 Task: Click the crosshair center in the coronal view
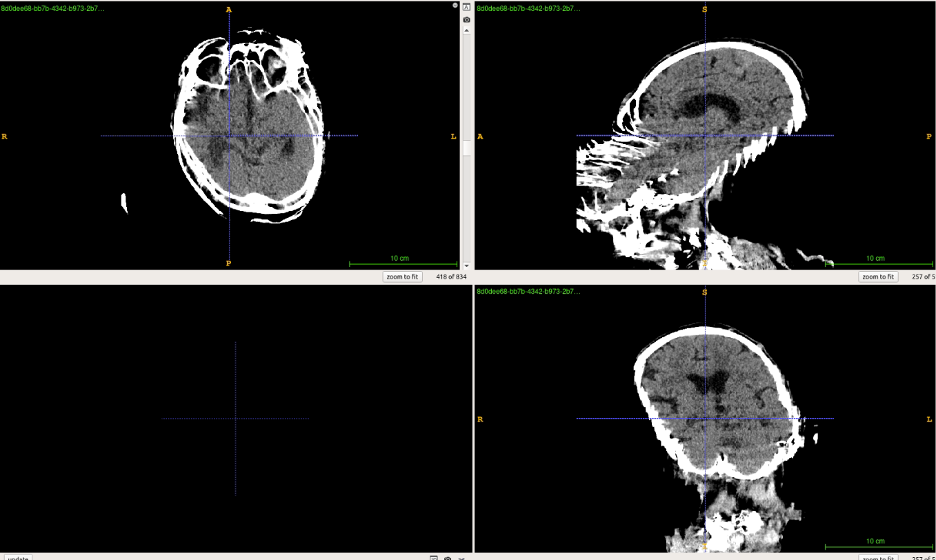pos(705,419)
